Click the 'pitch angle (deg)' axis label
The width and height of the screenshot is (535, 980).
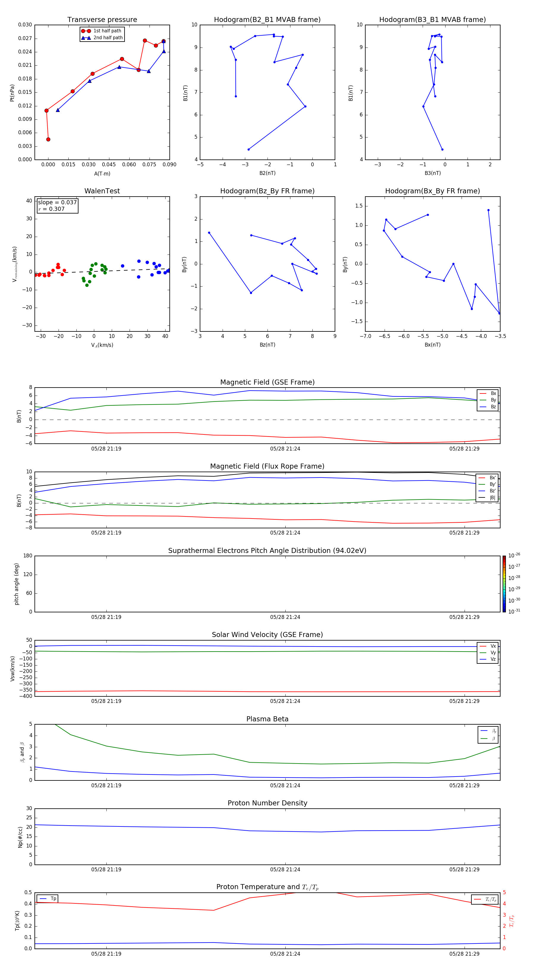(16, 584)
